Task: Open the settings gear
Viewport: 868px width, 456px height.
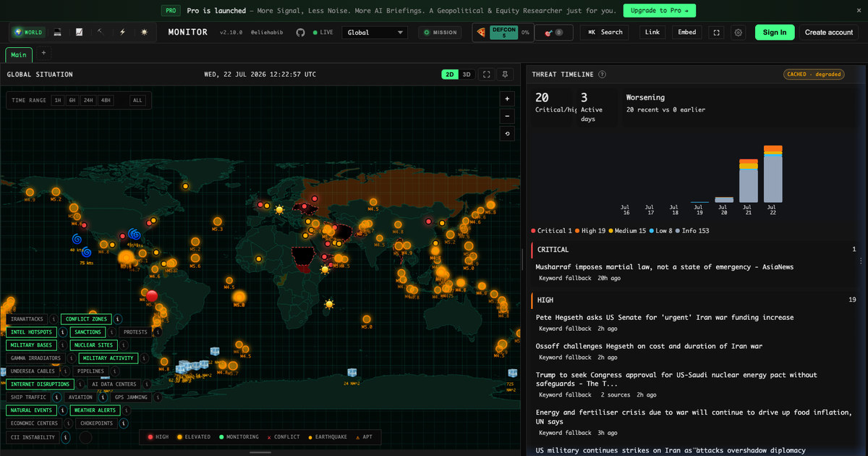Action: (738, 33)
